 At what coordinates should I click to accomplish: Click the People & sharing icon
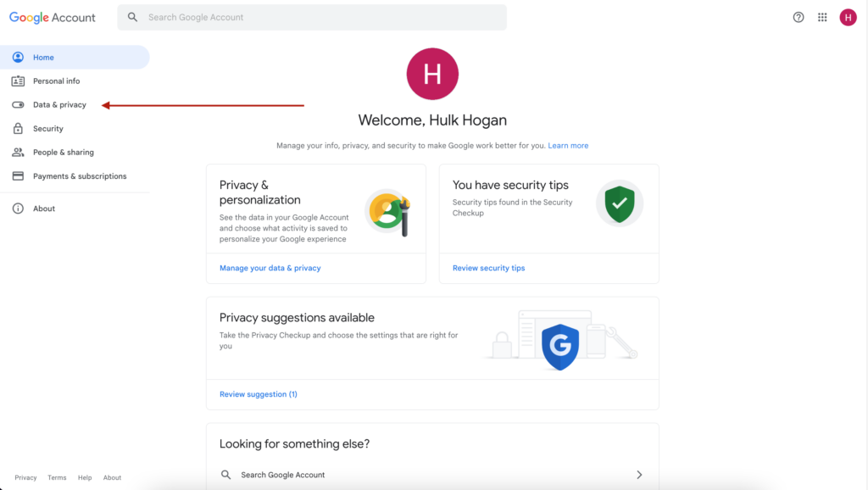coord(18,152)
